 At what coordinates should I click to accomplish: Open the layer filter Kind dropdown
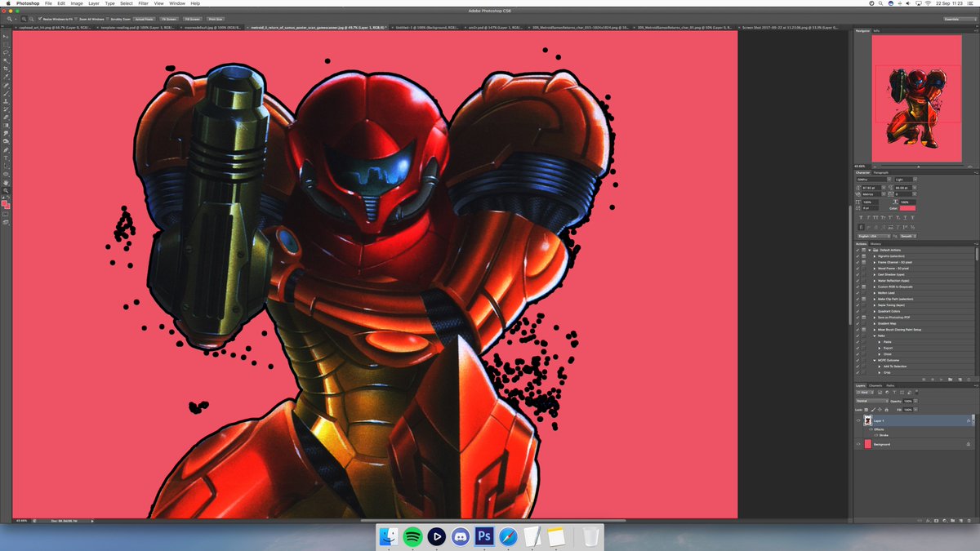click(x=865, y=393)
